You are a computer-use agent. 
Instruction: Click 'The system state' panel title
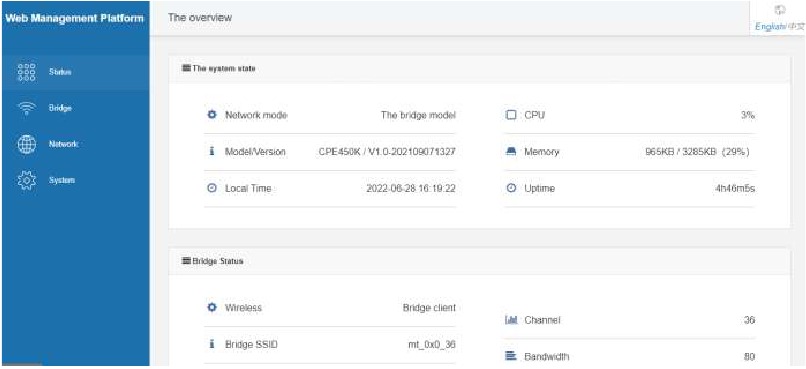(x=224, y=68)
